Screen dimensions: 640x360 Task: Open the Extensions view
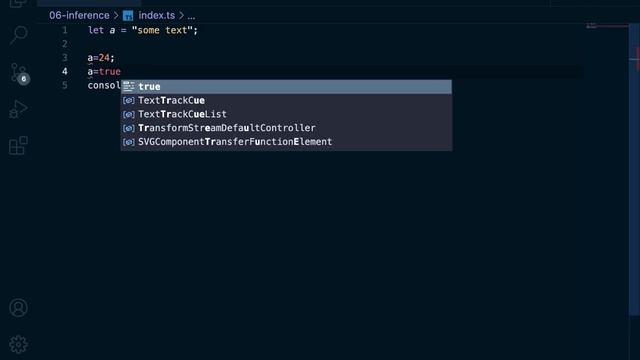(18, 145)
